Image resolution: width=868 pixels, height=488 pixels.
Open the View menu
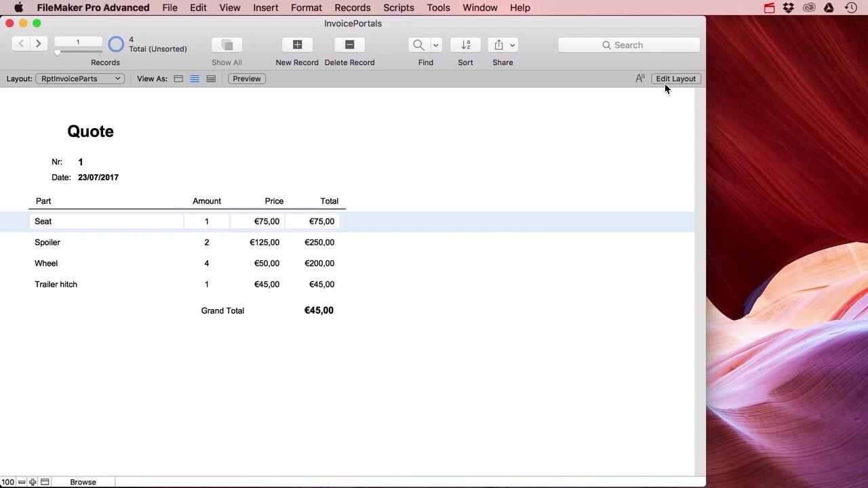[x=230, y=7]
